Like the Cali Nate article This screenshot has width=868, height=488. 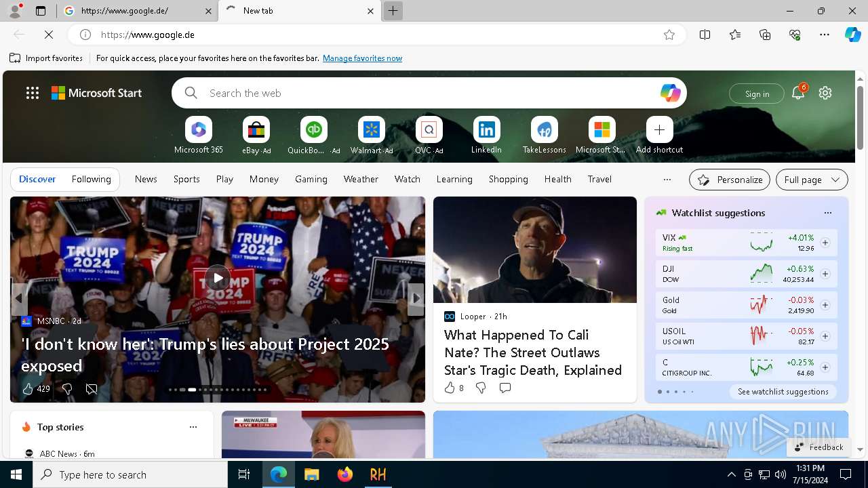coord(450,388)
